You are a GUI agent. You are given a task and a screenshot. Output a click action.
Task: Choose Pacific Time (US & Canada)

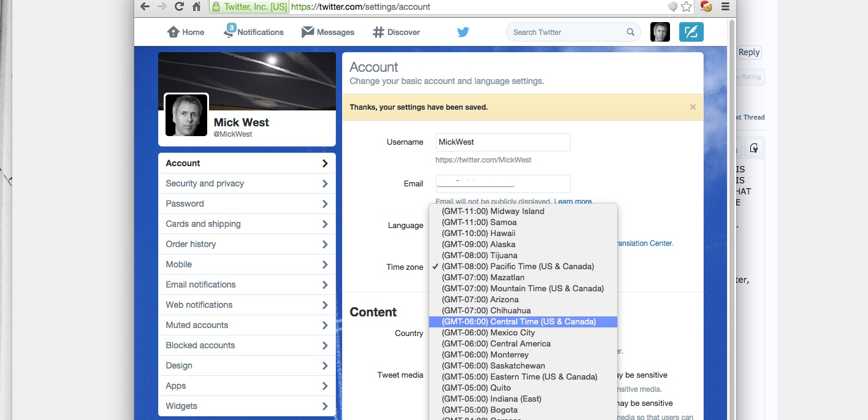coord(523,266)
